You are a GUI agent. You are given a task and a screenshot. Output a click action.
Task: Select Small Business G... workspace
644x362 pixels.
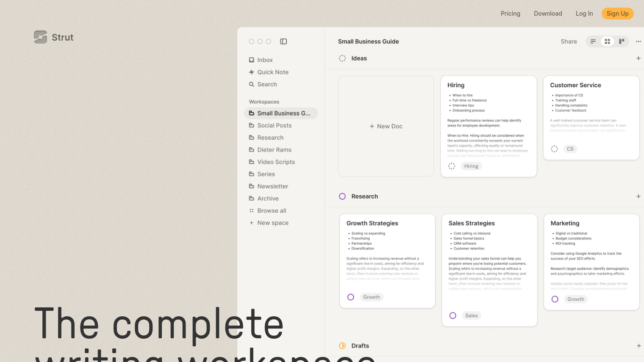(x=281, y=113)
